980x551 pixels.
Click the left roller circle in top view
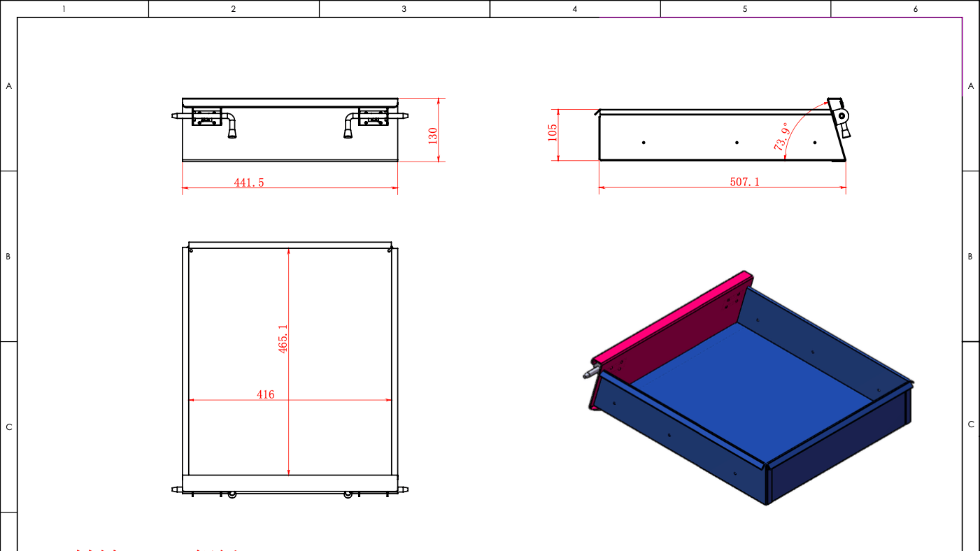tap(232, 494)
